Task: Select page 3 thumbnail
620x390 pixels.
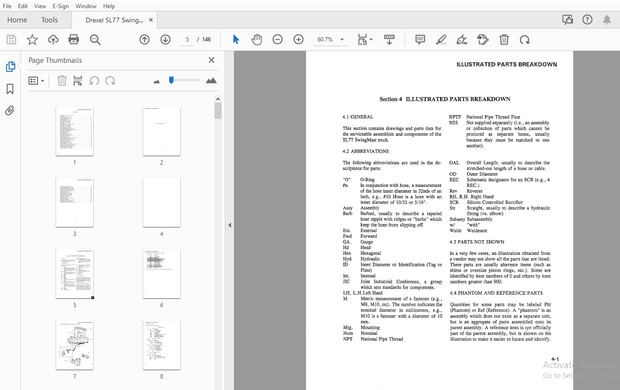Action: coord(75,202)
